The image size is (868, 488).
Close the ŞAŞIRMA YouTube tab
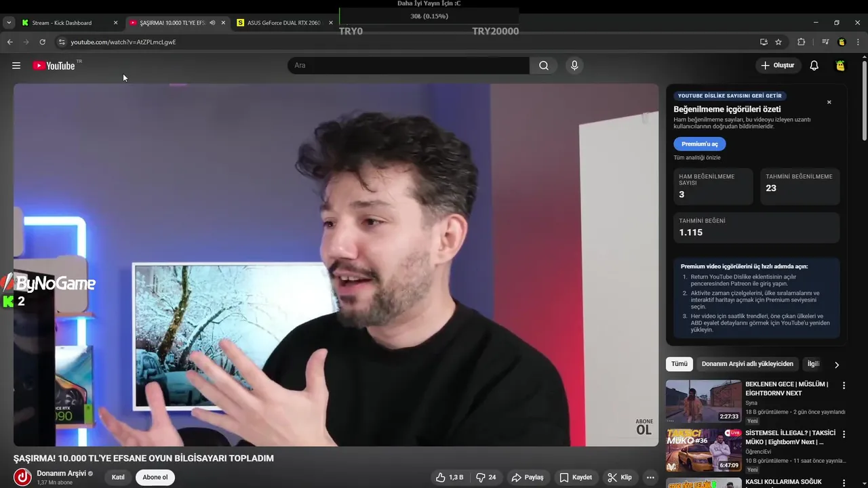click(223, 23)
